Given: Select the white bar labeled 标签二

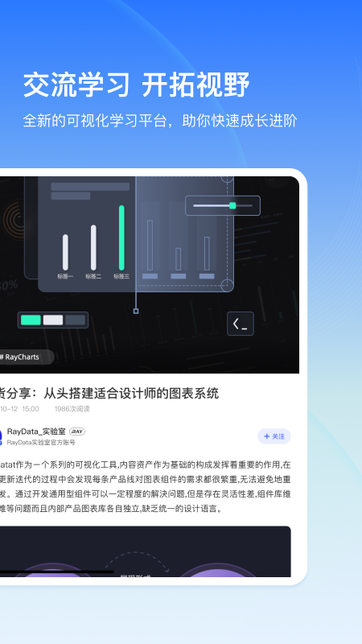Looking at the screenshot, I should (x=93, y=247).
